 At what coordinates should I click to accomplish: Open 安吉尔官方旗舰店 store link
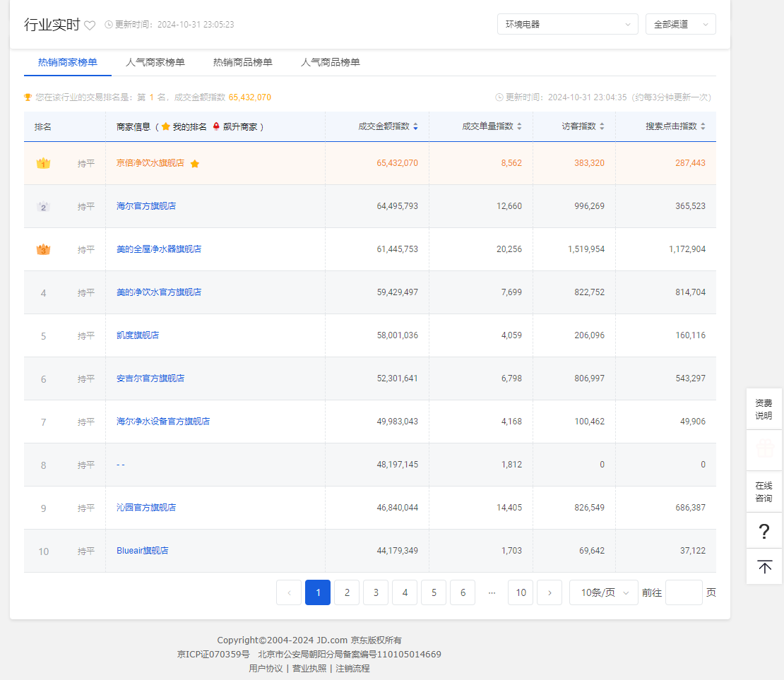(x=150, y=378)
